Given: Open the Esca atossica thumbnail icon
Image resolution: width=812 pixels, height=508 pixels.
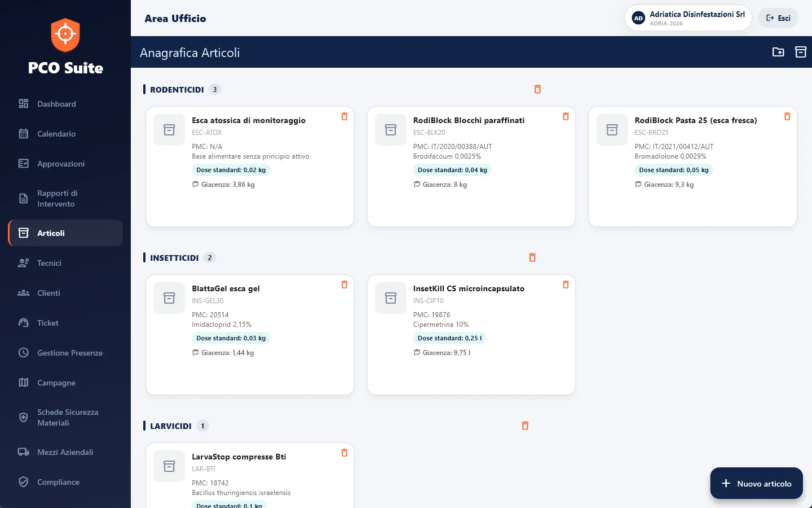Looking at the screenshot, I should 169,130.
